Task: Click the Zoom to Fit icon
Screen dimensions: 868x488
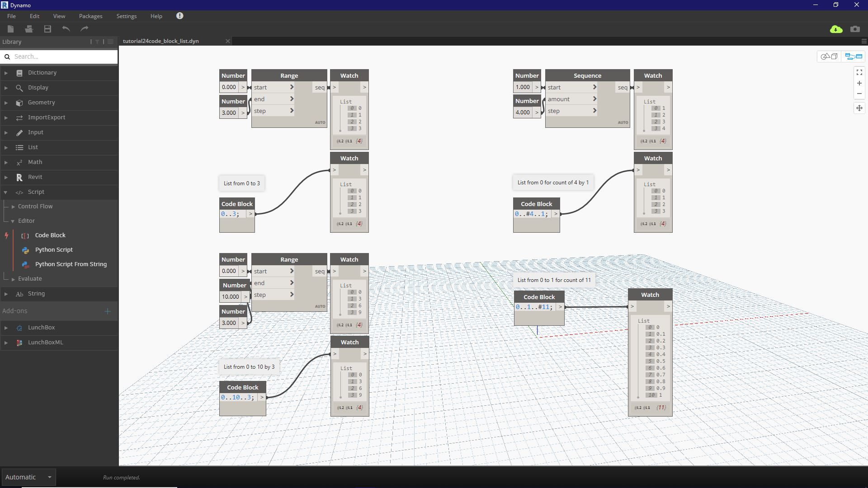Action: click(859, 72)
